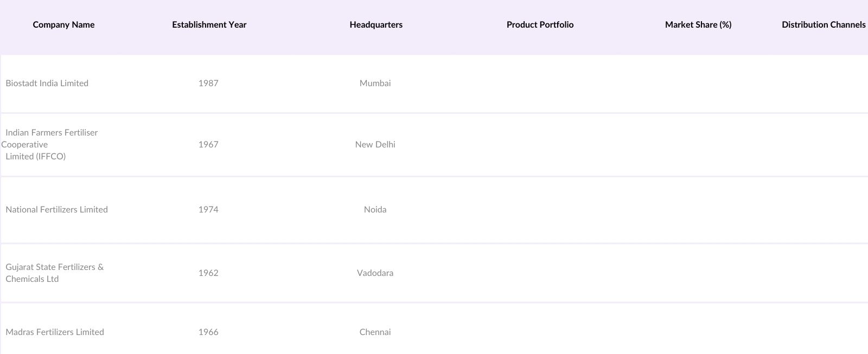Click the Chennai headquarters cell
The height and width of the screenshot is (354, 868).
point(375,332)
